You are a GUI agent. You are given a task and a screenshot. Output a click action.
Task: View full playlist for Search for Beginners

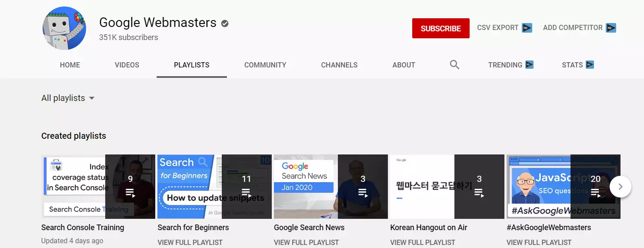pyautogui.click(x=190, y=242)
